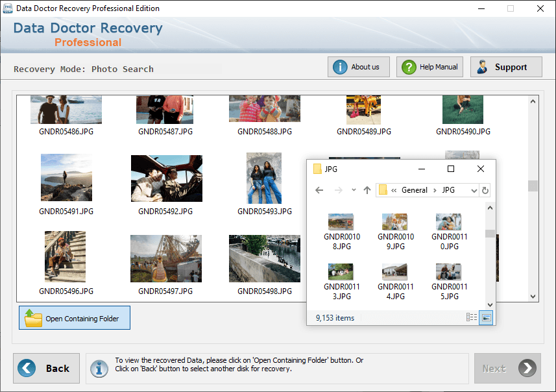
Task: Select the GNDR05496.JPG stairs photo
Action: pyautogui.click(x=66, y=256)
